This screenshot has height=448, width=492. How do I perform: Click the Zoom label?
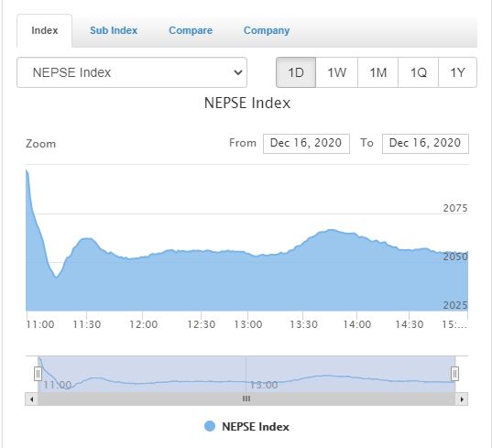[41, 144]
